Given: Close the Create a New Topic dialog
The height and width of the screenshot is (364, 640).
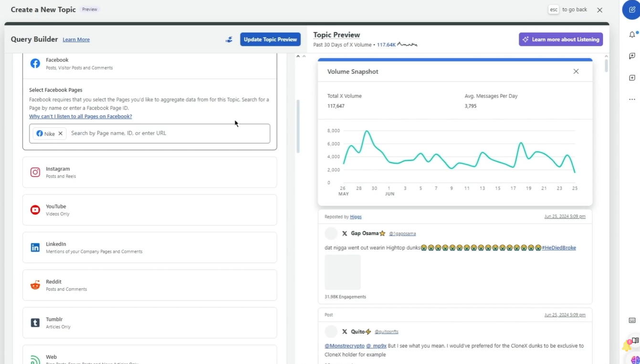Looking at the screenshot, I should (600, 10).
